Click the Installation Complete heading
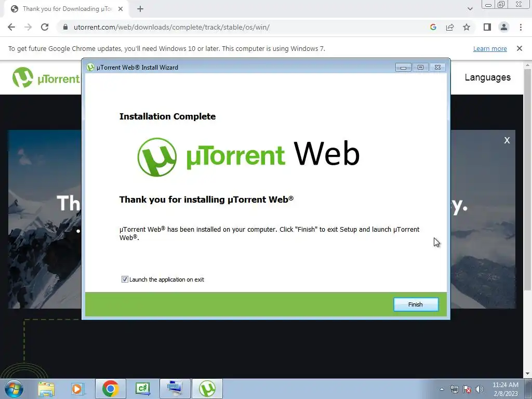Viewport: 532px width, 399px height. coord(168,116)
